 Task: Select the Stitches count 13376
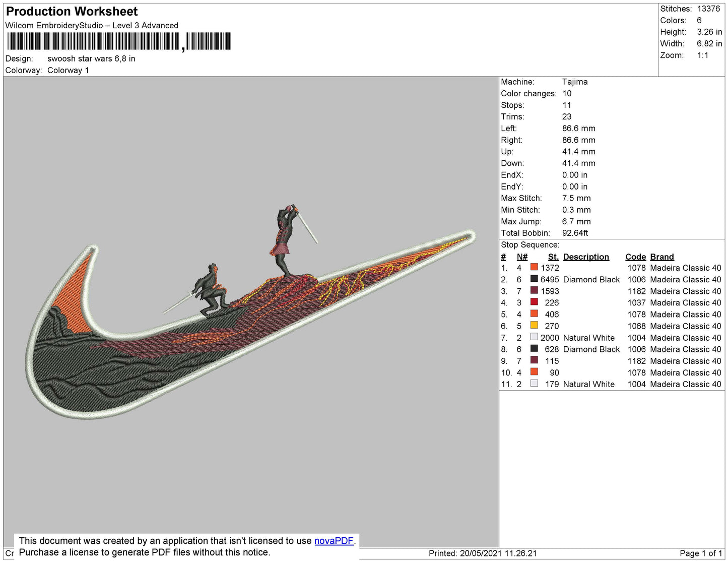[x=708, y=9]
